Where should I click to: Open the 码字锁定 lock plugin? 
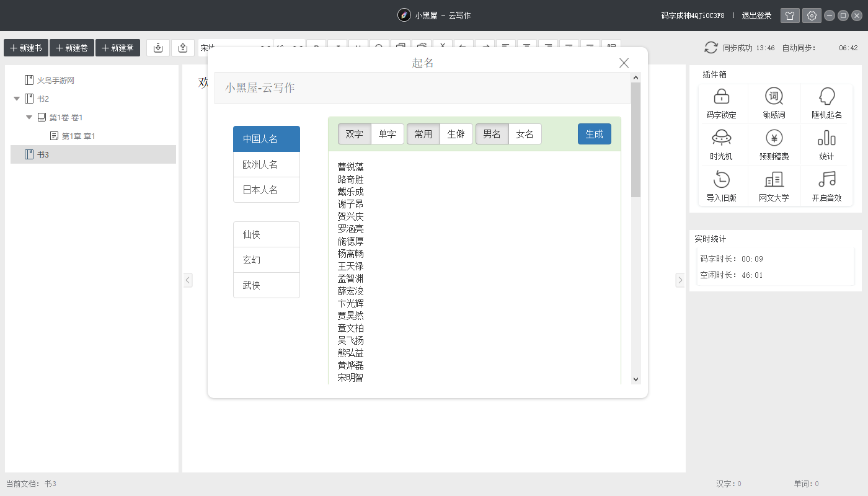click(722, 104)
